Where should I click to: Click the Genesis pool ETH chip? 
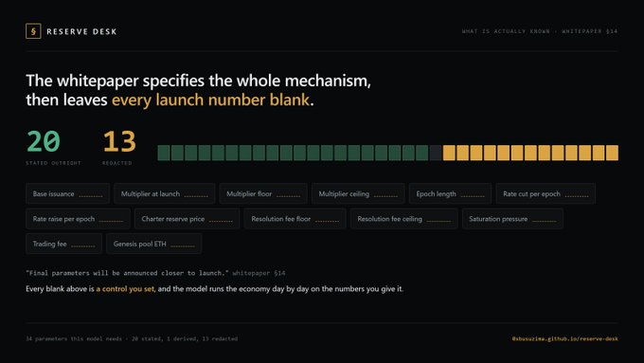click(x=154, y=244)
